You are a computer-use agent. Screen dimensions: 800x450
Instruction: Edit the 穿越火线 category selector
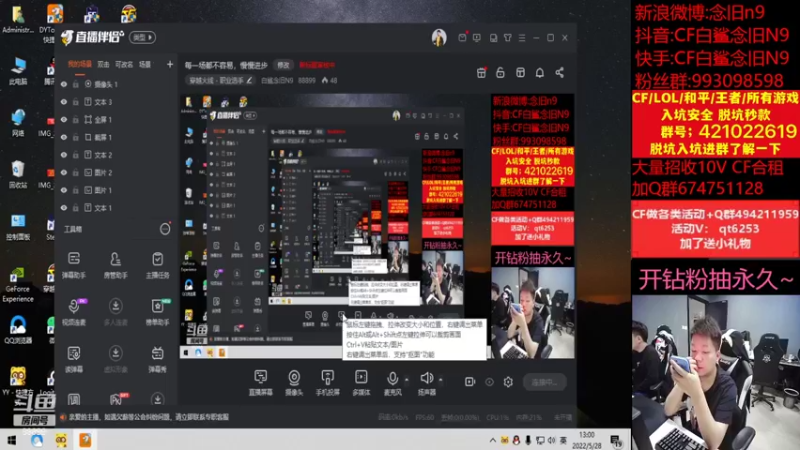pyautogui.click(x=220, y=80)
